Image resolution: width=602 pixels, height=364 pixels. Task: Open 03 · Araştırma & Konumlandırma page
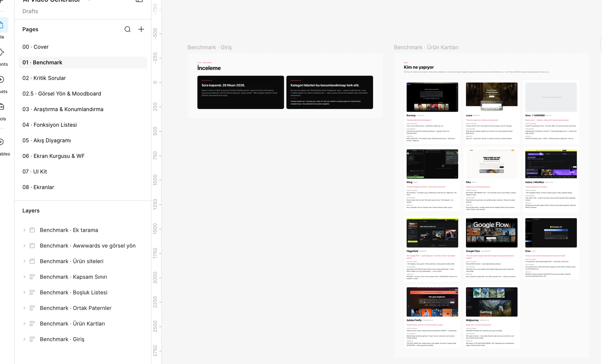click(x=83, y=109)
